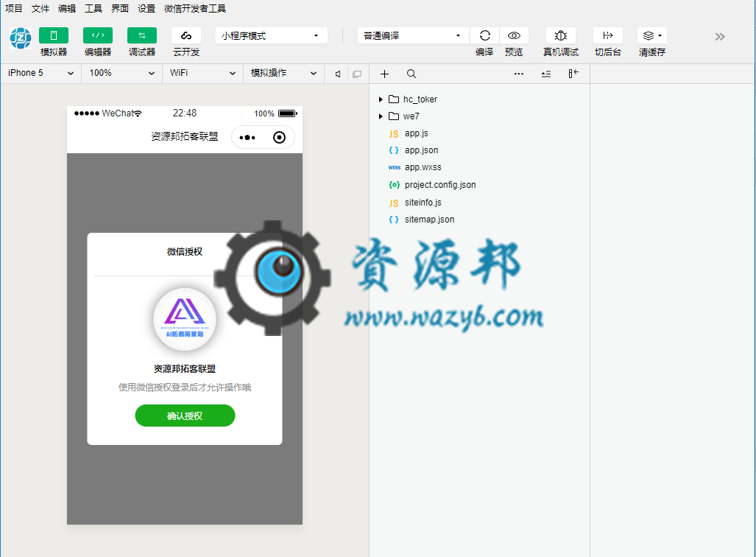
Task: Open the 设置 menu
Action: click(146, 8)
